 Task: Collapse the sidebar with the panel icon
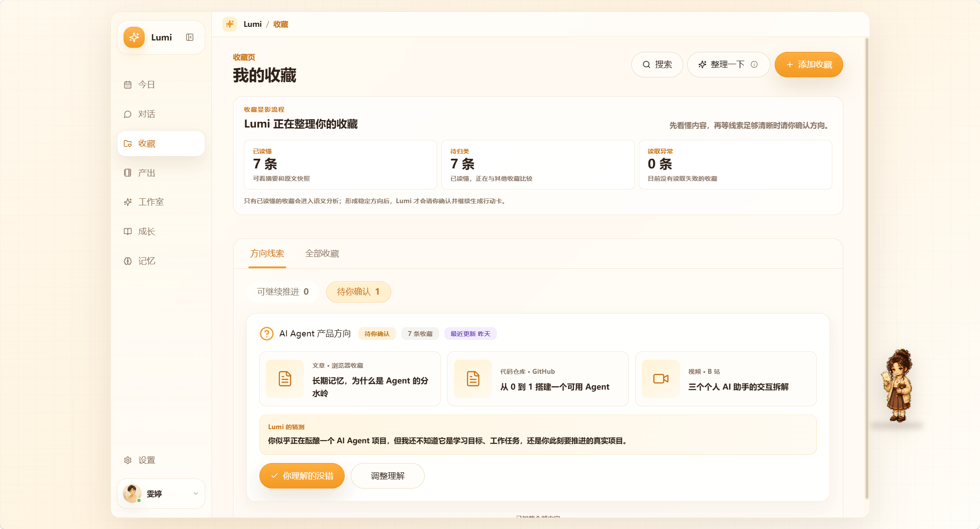click(190, 37)
